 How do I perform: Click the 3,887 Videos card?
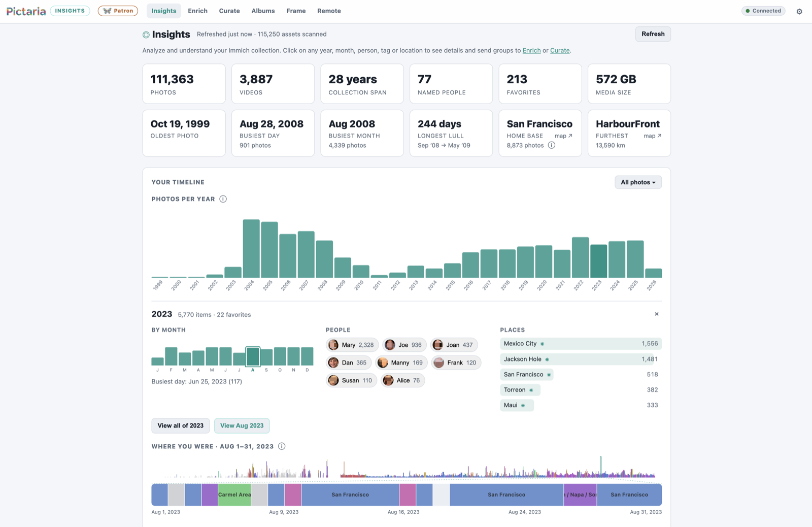click(273, 84)
